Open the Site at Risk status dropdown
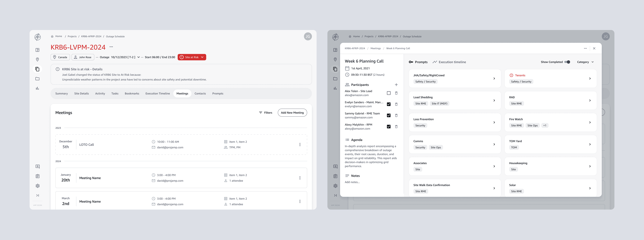The image size is (644, 240). tap(192, 57)
